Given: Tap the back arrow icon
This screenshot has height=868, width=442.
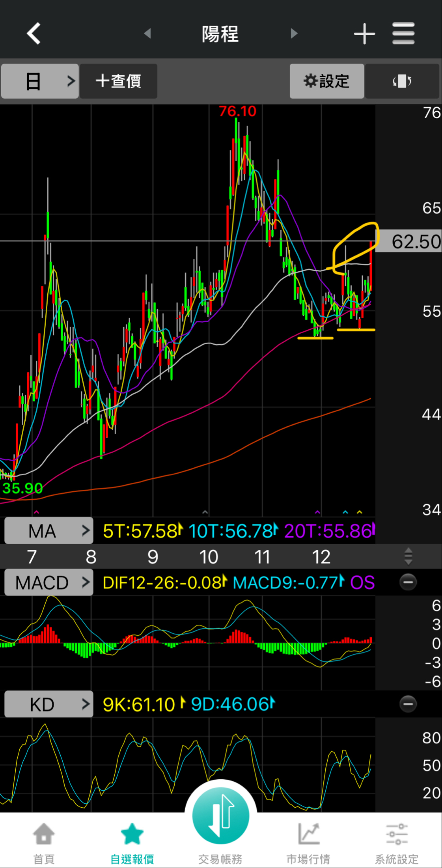Looking at the screenshot, I should [34, 33].
